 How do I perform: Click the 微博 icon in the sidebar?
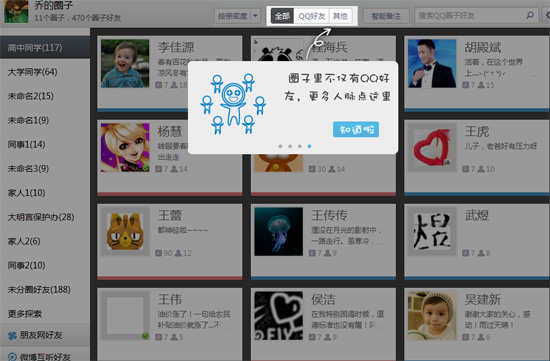(12, 356)
